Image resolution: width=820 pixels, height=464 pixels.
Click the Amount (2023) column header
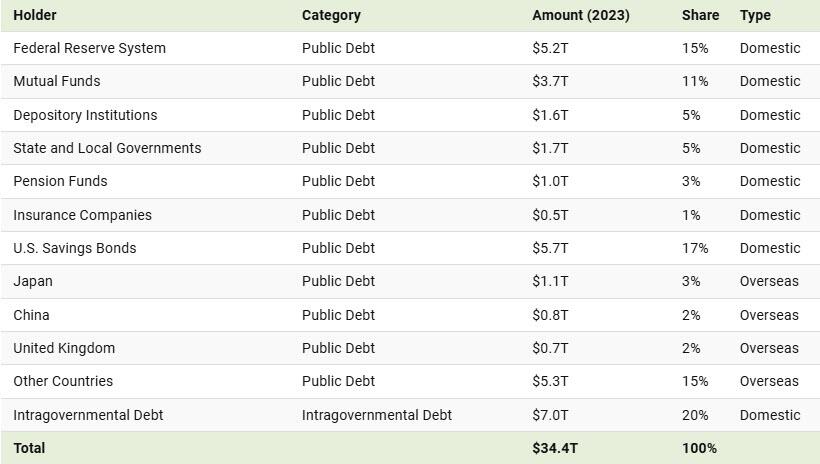(580, 15)
